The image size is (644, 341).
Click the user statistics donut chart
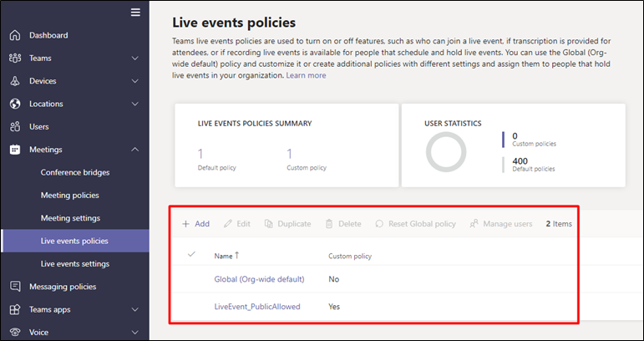pos(446,152)
